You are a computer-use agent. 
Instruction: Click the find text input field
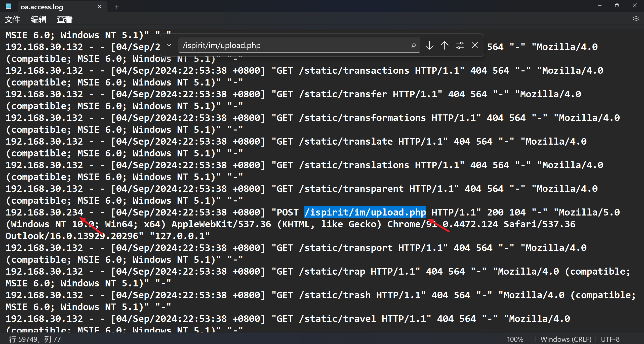tap(294, 46)
